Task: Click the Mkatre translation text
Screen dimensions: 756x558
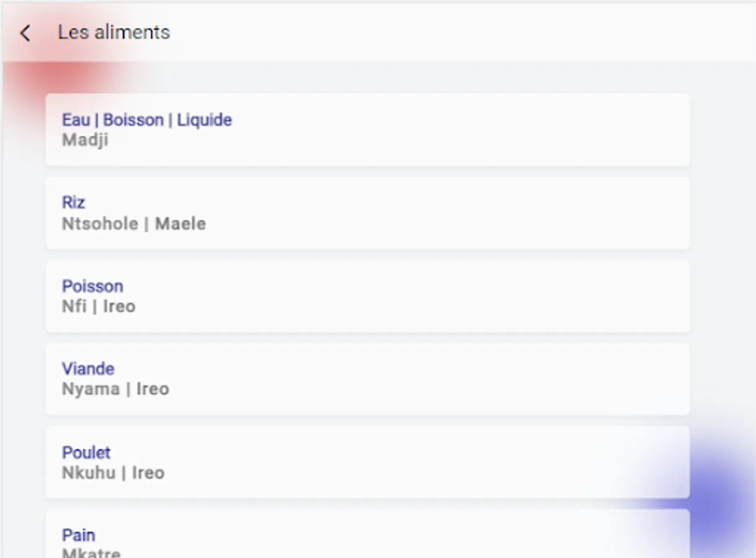Action: [91, 552]
